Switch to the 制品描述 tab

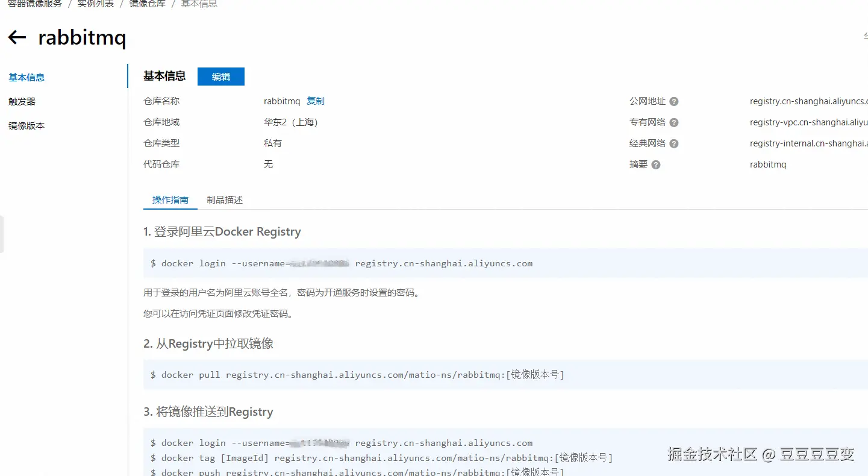pos(225,199)
